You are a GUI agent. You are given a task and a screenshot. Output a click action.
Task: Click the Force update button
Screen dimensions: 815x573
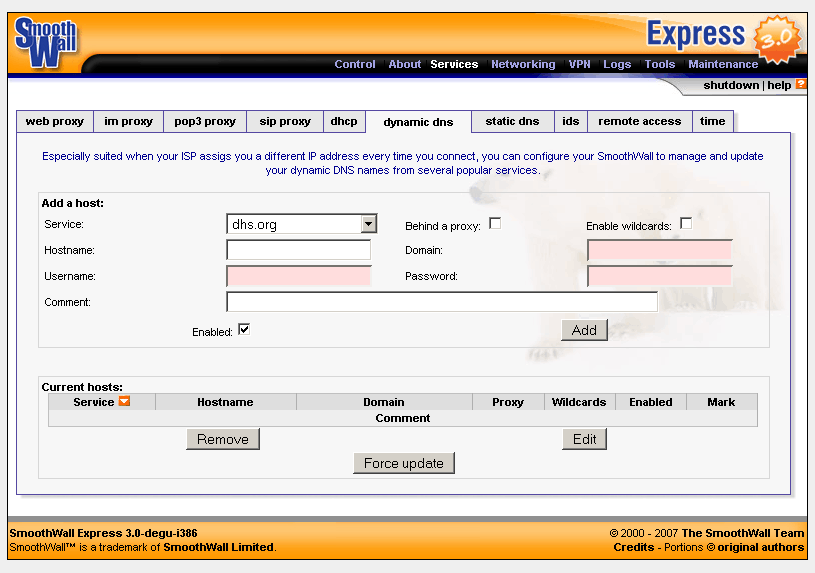pyautogui.click(x=404, y=463)
